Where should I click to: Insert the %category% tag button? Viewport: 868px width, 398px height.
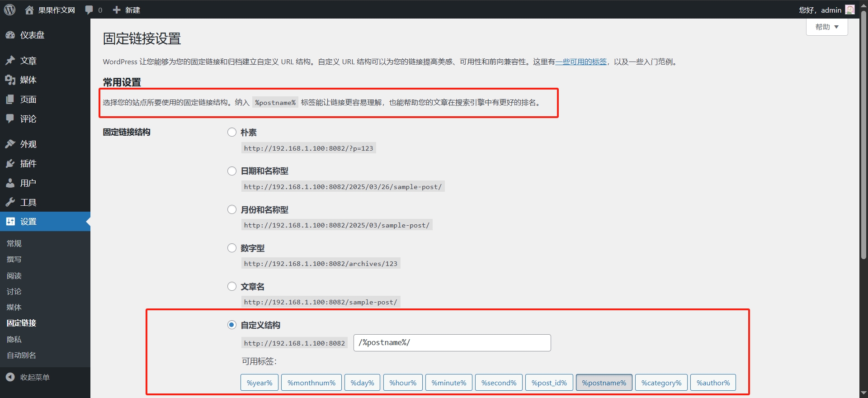661,383
